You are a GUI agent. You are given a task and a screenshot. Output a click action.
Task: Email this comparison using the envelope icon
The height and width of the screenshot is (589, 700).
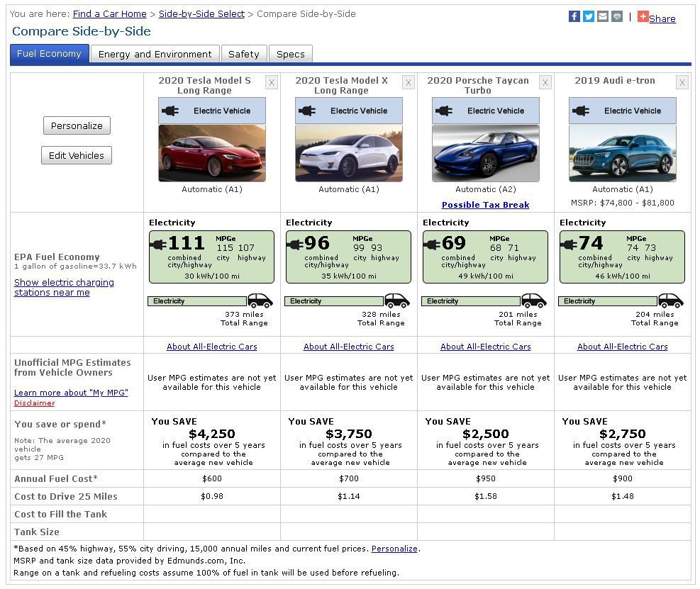pos(603,16)
